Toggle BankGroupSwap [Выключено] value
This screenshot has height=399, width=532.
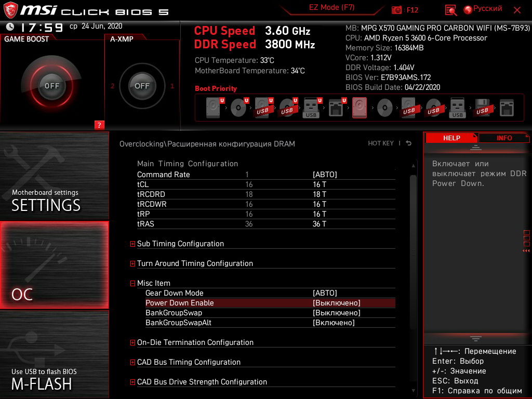click(x=336, y=312)
